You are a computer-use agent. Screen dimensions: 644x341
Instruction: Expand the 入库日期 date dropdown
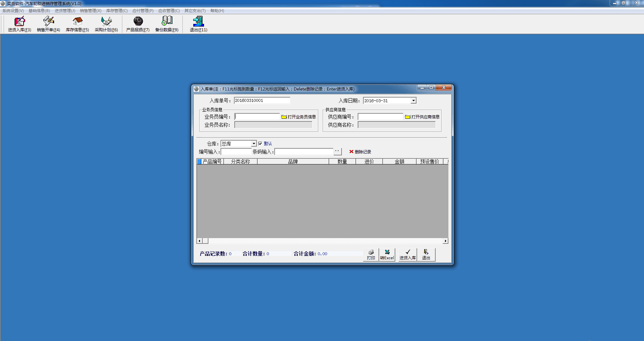click(x=413, y=101)
